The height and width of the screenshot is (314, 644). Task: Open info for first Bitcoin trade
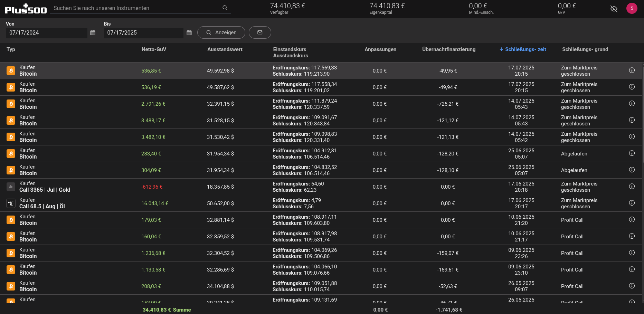coord(632,70)
